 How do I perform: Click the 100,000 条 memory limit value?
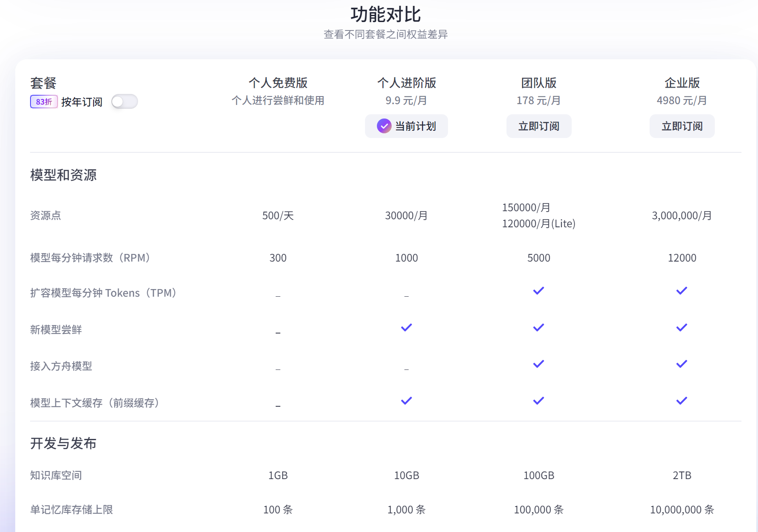pyautogui.click(x=539, y=510)
